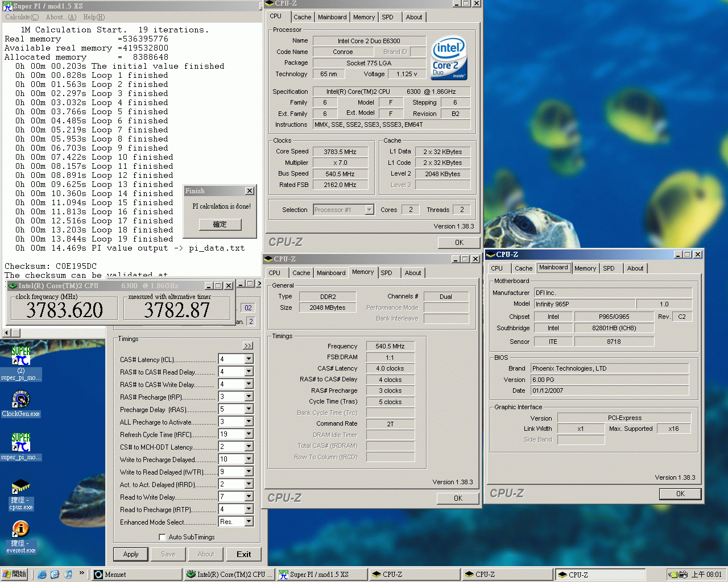Open the ClockGen.exe desktop icon
Image resolution: width=728 pixels, height=582 pixels.
(20, 404)
